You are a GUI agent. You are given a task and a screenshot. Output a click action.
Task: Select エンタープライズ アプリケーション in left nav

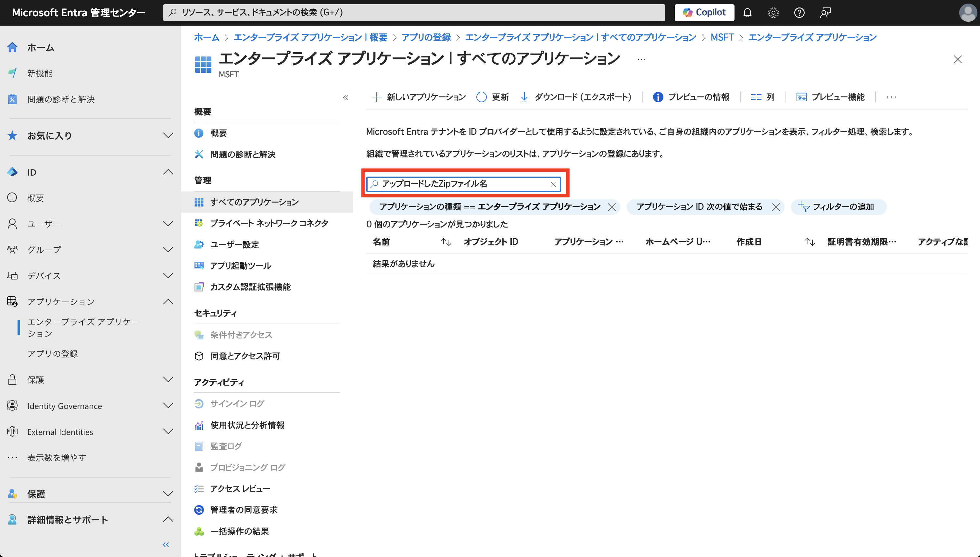point(83,328)
